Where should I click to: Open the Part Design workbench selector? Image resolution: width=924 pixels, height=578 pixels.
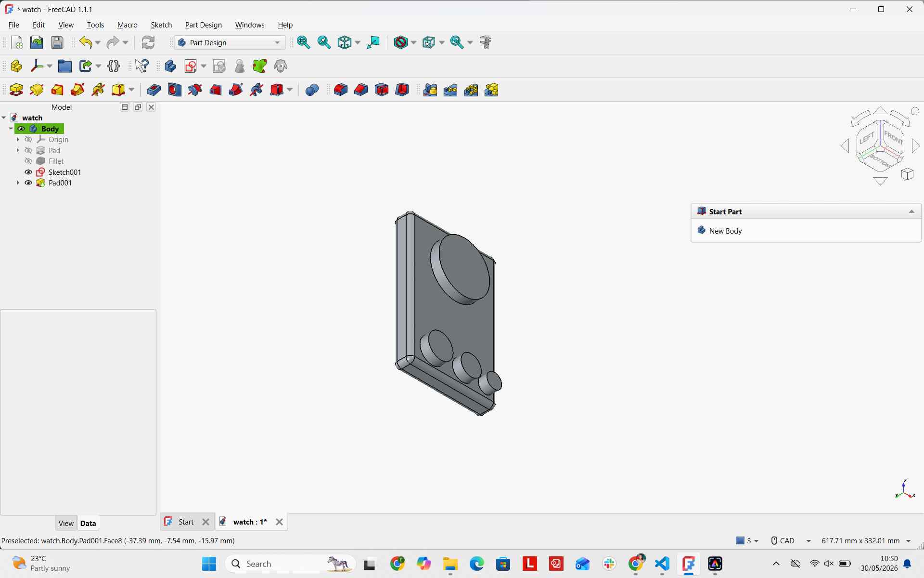coord(230,42)
